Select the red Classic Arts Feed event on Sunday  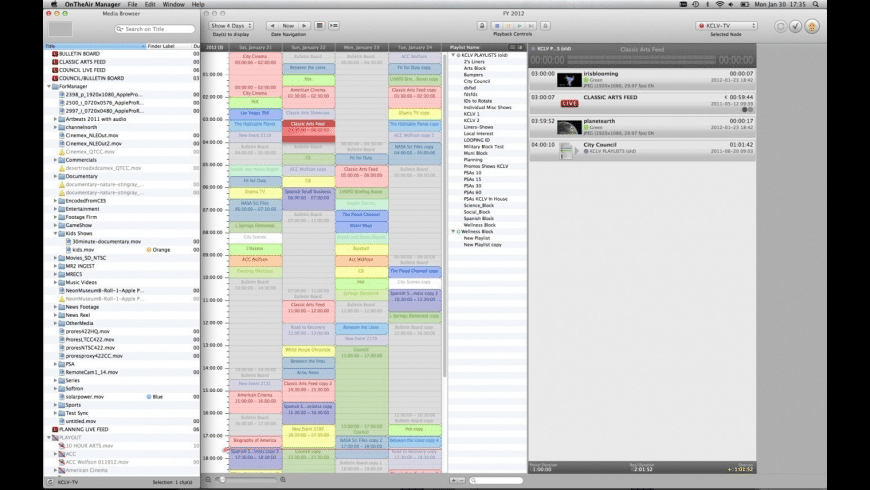308,130
